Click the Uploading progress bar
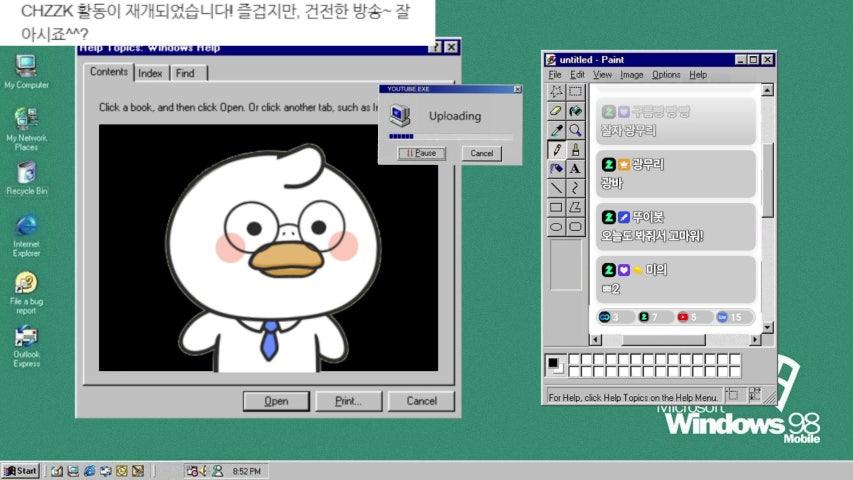Viewport: 853px width, 480px height. pyautogui.click(x=450, y=136)
